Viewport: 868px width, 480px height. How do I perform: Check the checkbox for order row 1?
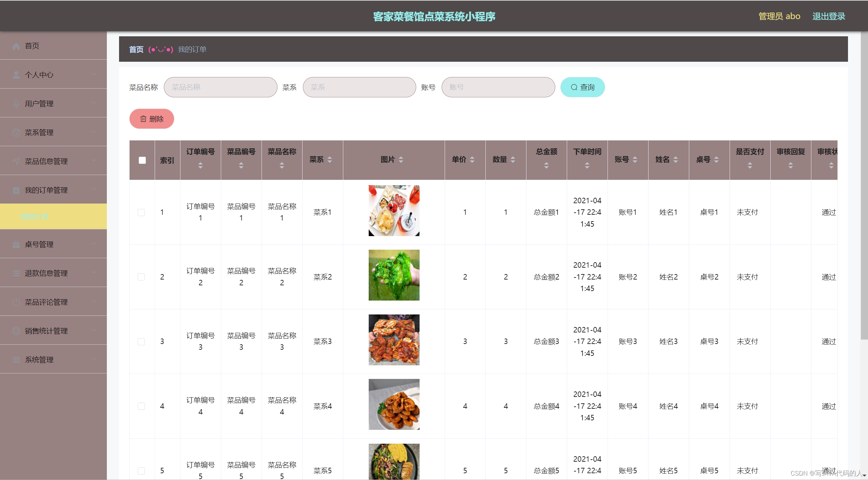pyautogui.click(x=141, y=212)
